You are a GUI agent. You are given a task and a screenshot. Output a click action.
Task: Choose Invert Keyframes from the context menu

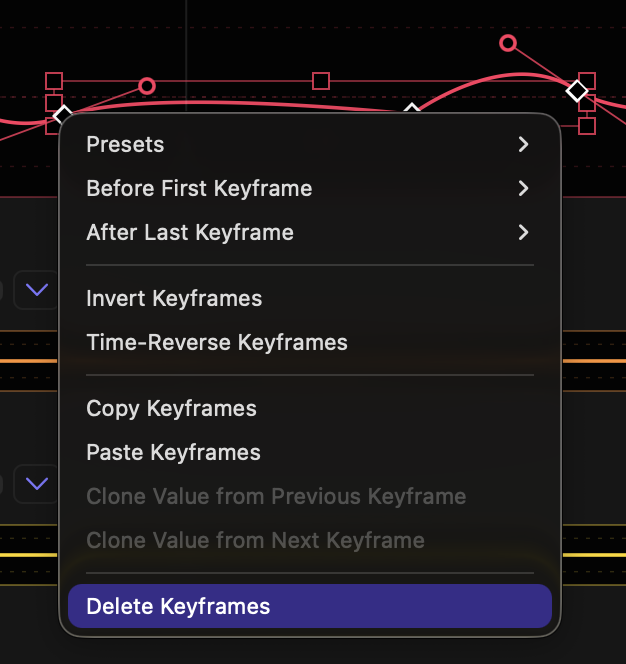click(x=174, y=298)
